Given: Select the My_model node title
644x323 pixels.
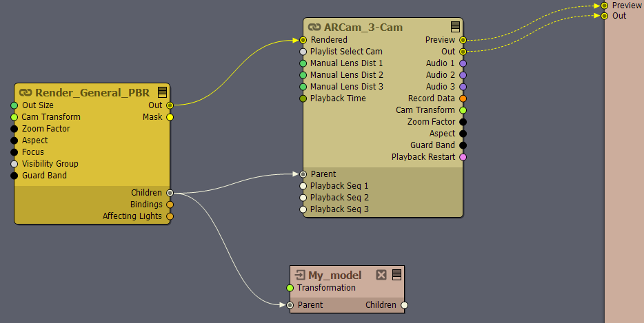Looking at the screenshot, I should tap(334, 275).
